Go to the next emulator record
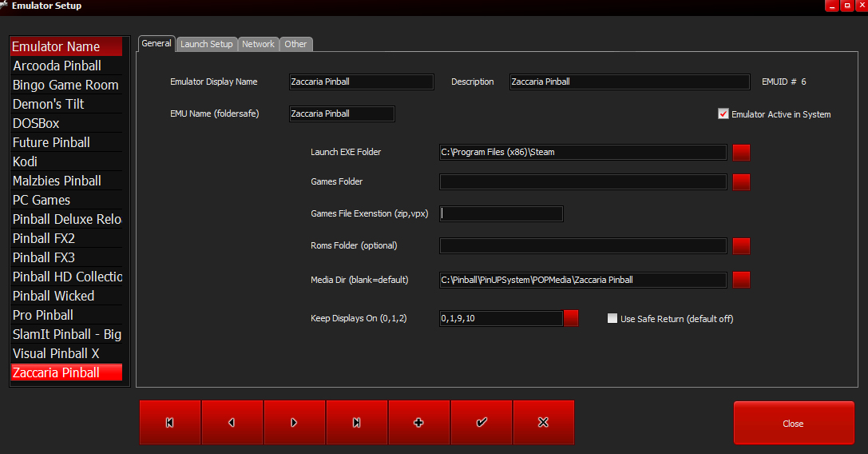This screenshot has height=454, width=868. tap(295, 423)
